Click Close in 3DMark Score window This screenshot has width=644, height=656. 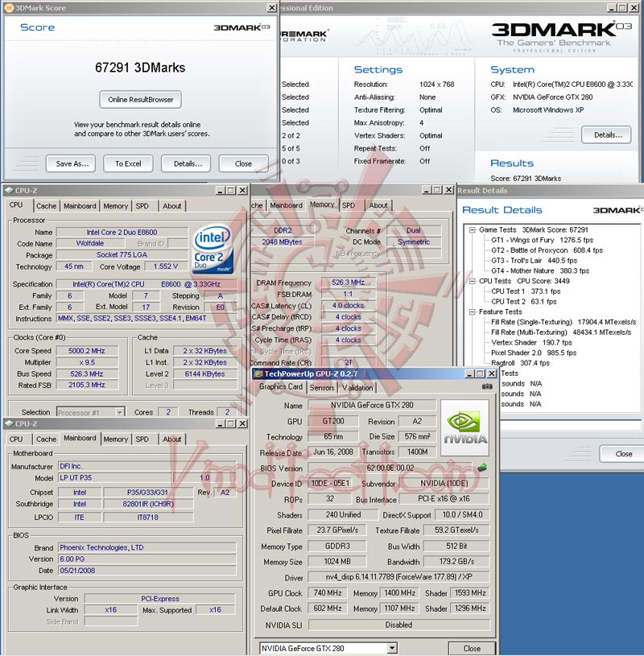(x=244, y=163)
